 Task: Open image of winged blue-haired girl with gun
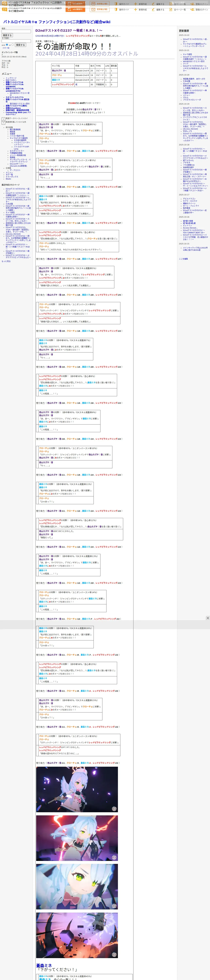pyautogui.click(x=77, y=789)
